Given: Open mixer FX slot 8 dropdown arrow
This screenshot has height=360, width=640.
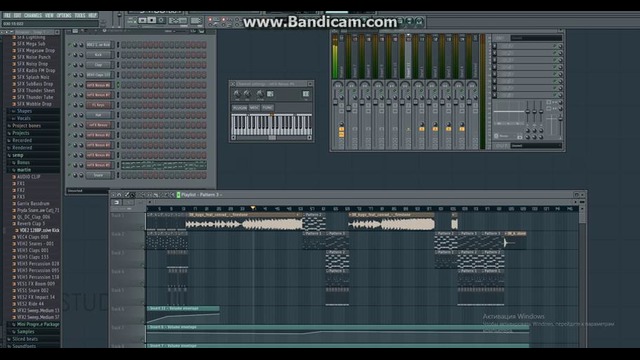Looking at the screenshot, I should [494, 95].
